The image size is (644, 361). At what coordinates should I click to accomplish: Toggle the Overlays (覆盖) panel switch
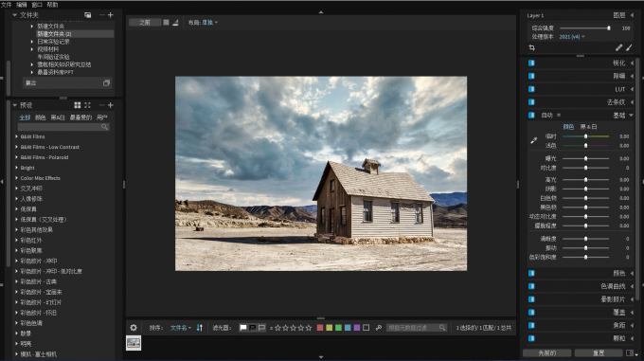(531, 313)
